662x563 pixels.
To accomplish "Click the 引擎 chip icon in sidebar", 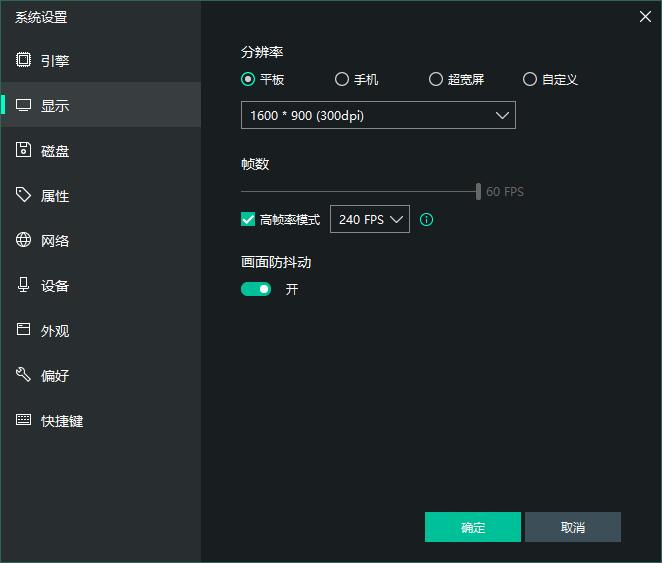I will point(23,60).
